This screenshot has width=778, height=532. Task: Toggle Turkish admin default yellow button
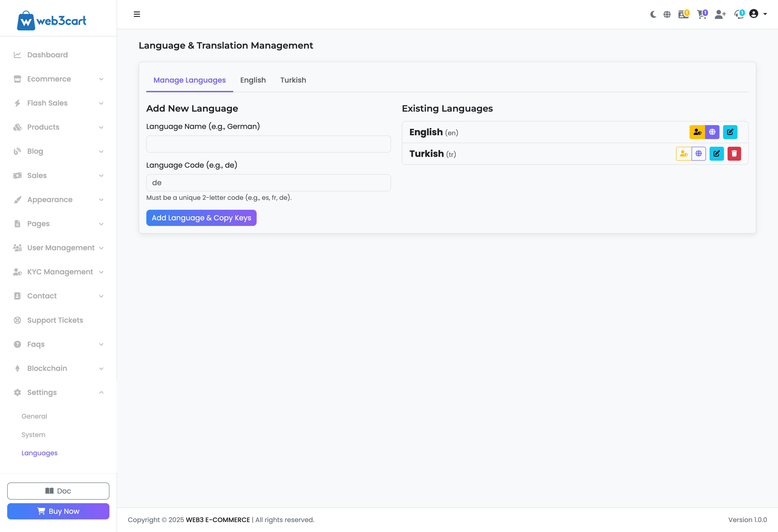[x=684, y=153]
